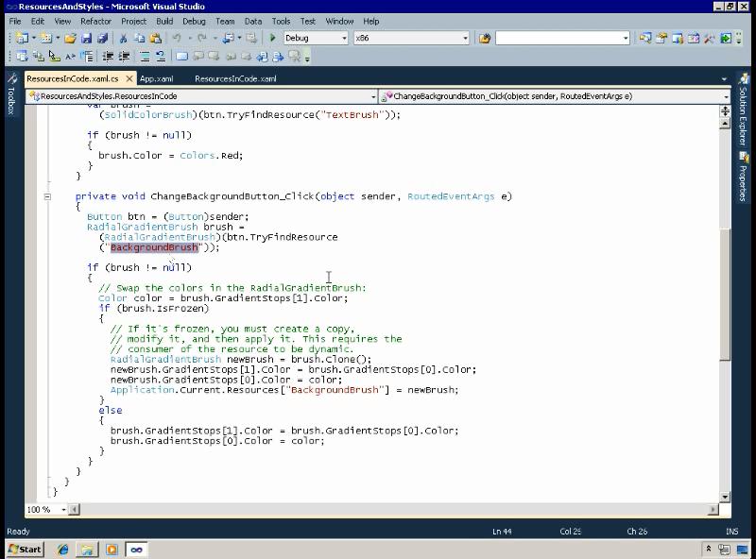Click the Display Quick Info icon

click(x=55, y=57)
